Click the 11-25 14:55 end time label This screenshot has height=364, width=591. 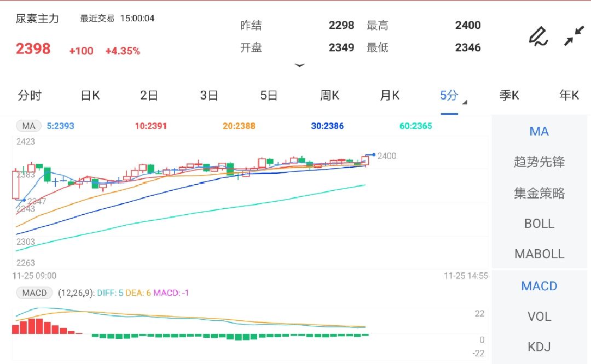(x=466, y=276)
